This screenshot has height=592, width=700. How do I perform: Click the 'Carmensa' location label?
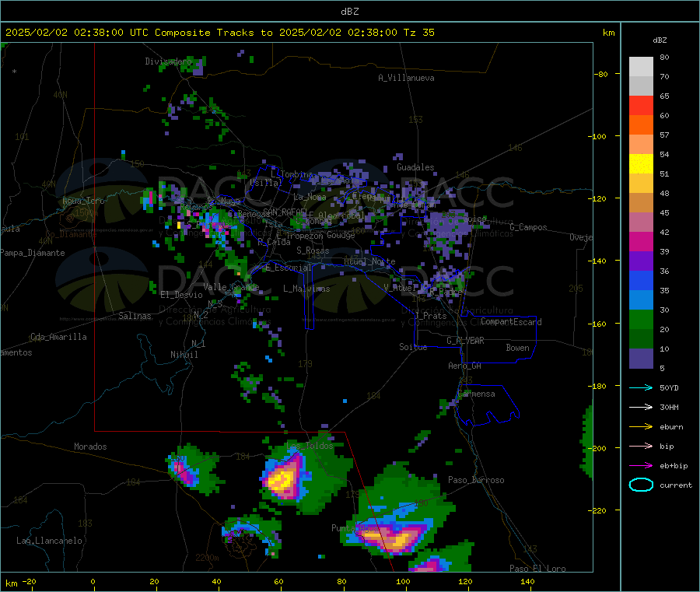coord(476,394)
